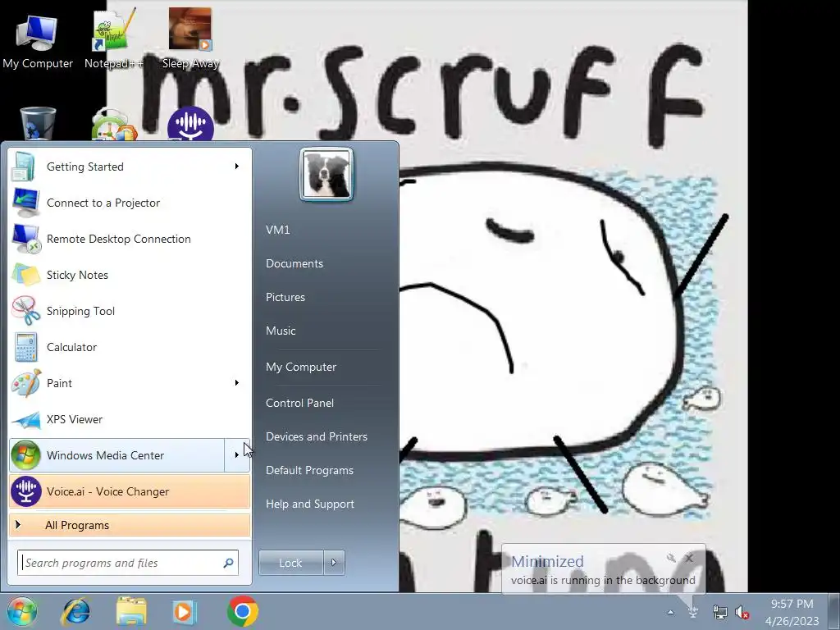Click the search magnifier icon
840x630 pixels.
228,563
